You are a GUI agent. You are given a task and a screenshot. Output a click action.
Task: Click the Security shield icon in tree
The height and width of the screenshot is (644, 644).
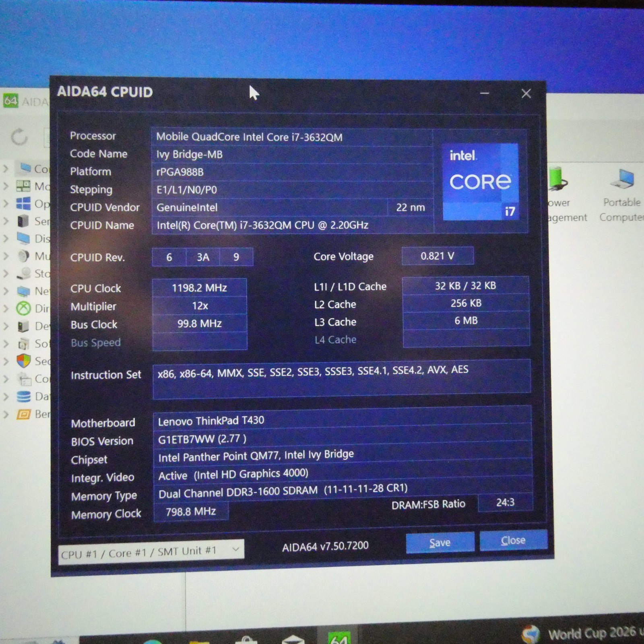[24, 361]
